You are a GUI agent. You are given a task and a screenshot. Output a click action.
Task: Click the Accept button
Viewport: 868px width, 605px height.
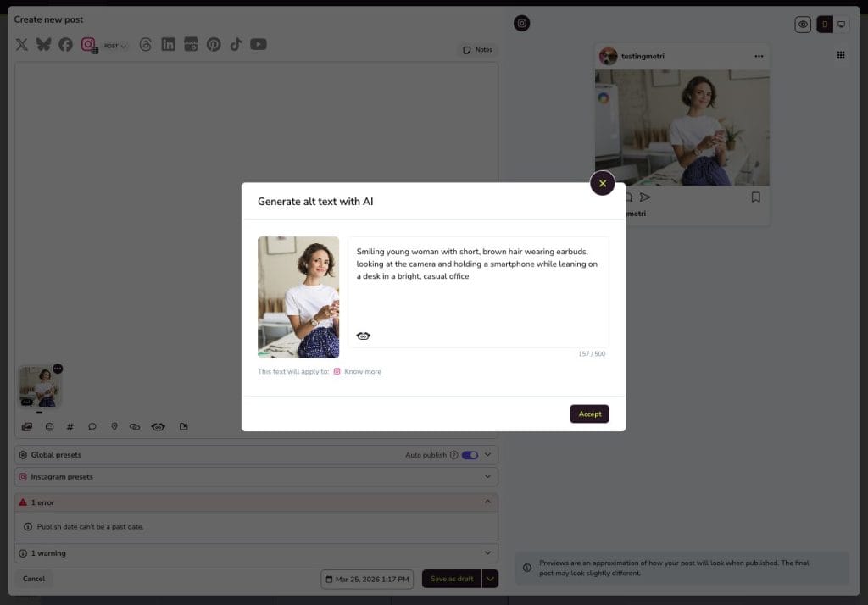(589, 414)
